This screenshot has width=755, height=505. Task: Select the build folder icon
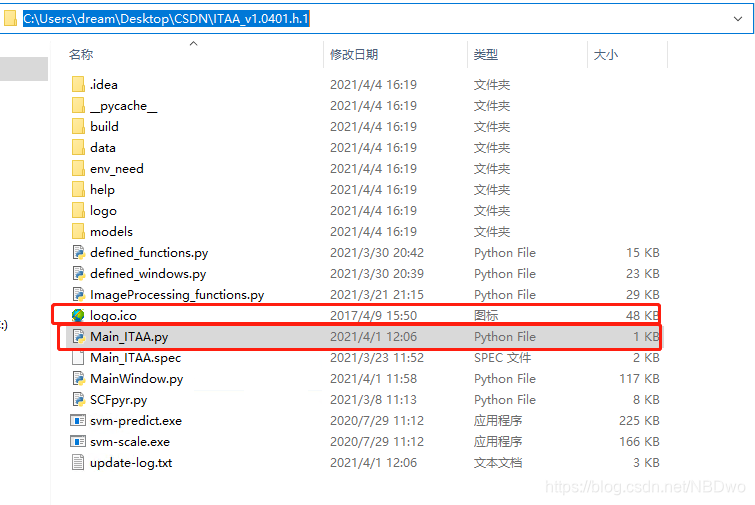click(78, 126)
